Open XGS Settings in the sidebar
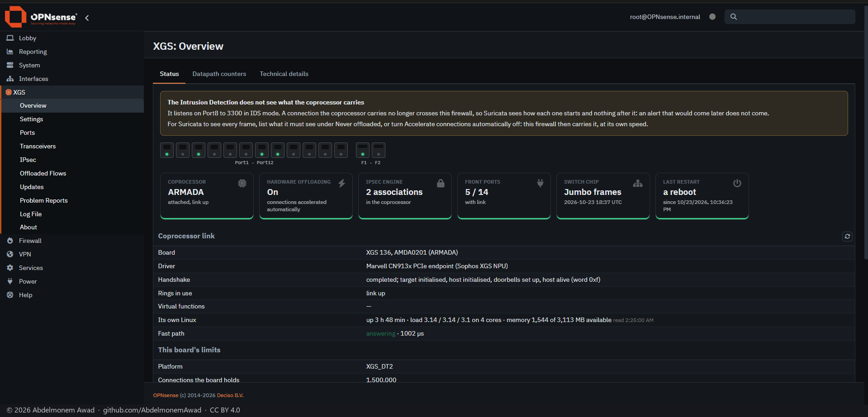This screenshot has height=417, width=868. click(73, 119)
